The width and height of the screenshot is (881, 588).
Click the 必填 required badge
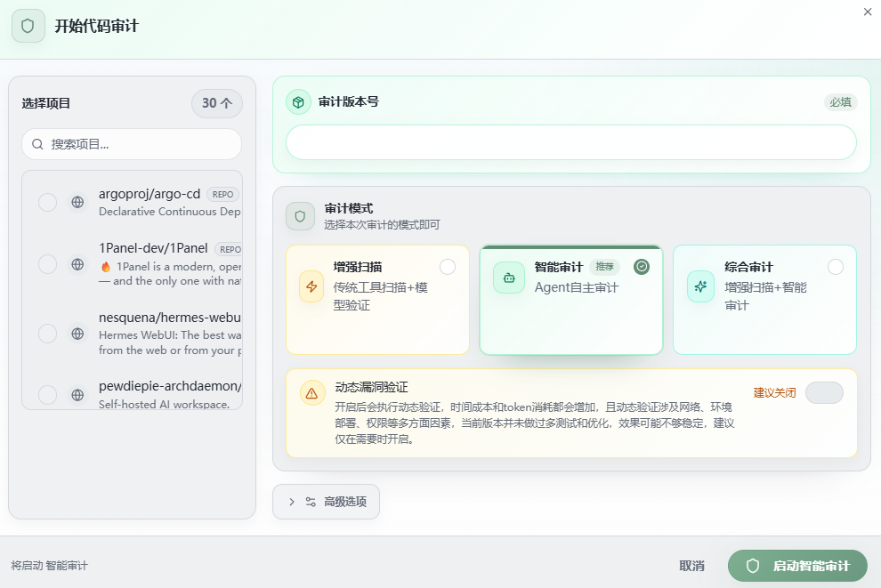pyautogui.click(x=841, y=102)
